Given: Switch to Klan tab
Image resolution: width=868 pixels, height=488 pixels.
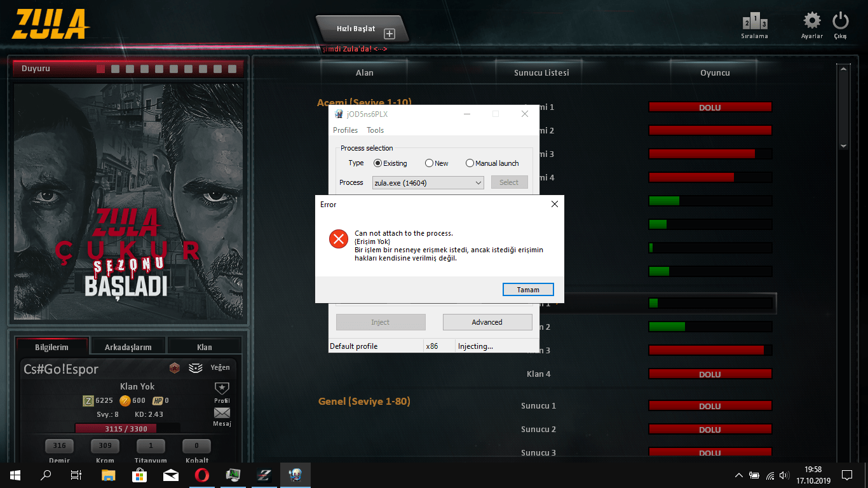Looking at the screenshot, I should point(204,347).
